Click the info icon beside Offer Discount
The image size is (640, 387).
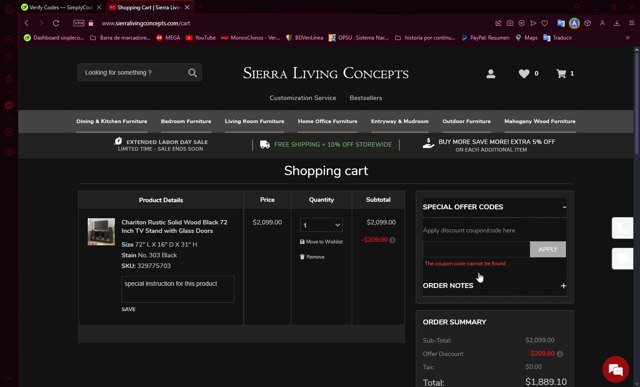pyautogui.click(x=560, y=354)
